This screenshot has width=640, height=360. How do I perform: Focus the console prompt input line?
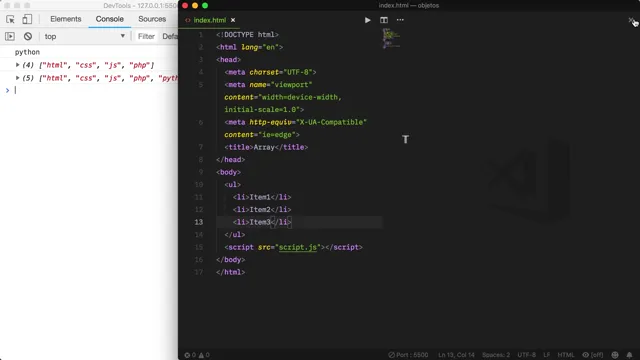click(94, 90)
